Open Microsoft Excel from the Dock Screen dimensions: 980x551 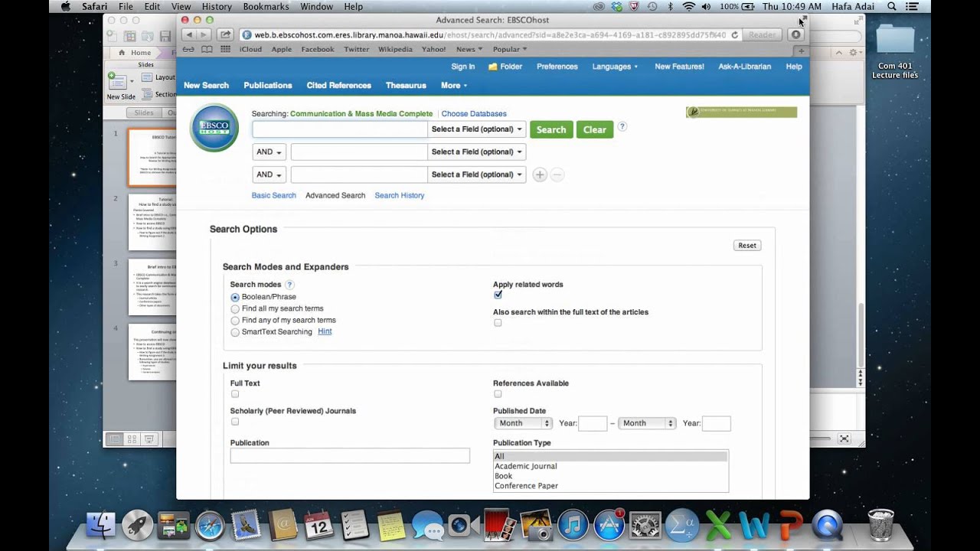pos(718,525)
